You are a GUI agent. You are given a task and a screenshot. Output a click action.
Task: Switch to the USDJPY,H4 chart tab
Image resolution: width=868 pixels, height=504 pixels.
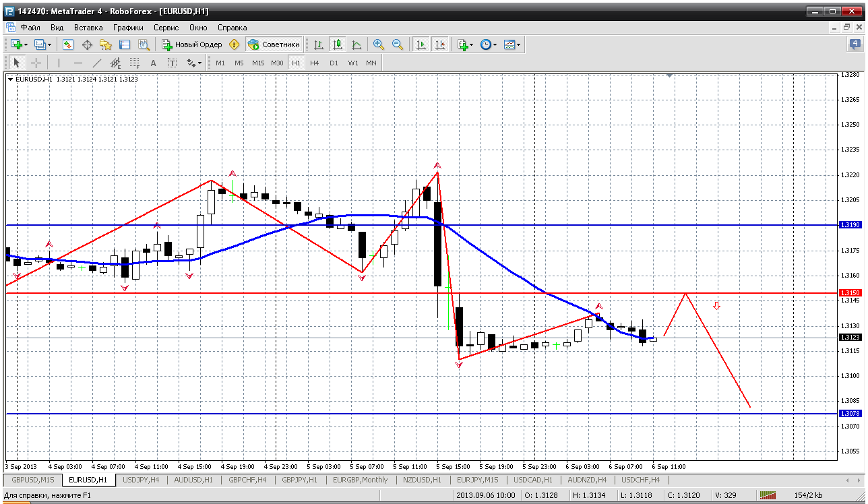pos(141,480)
